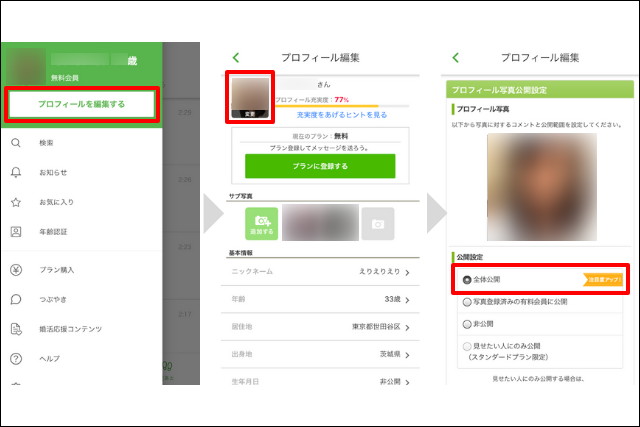The image size is (640, 427).
Task: Expand ニックネーム row chevron
Action: [x=407, y=272]
